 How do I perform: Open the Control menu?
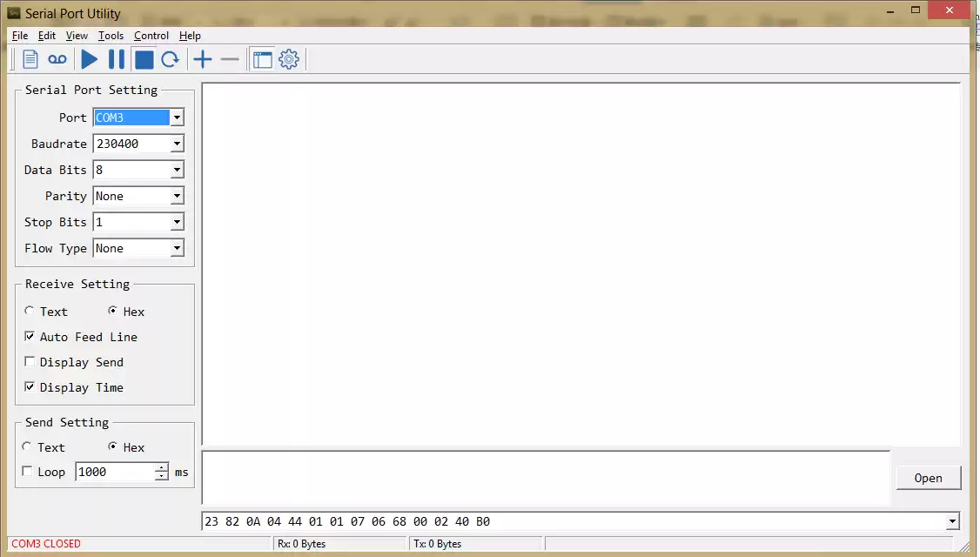click(151, 36)
